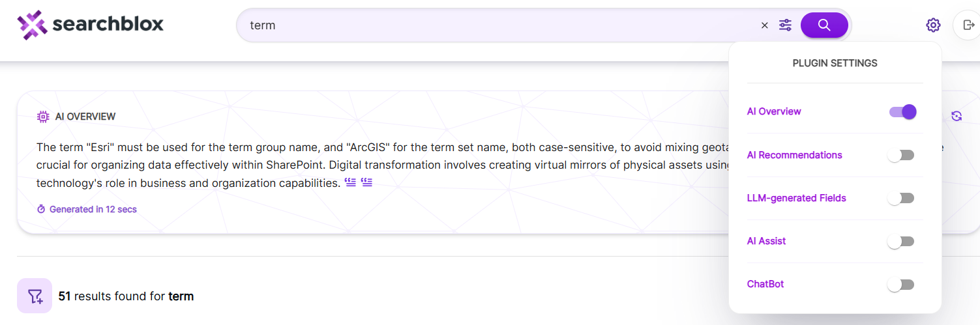This screenshot has height=325, width=980.
Task: Clear the search query with X icon
Action: [x=765, y=25]
